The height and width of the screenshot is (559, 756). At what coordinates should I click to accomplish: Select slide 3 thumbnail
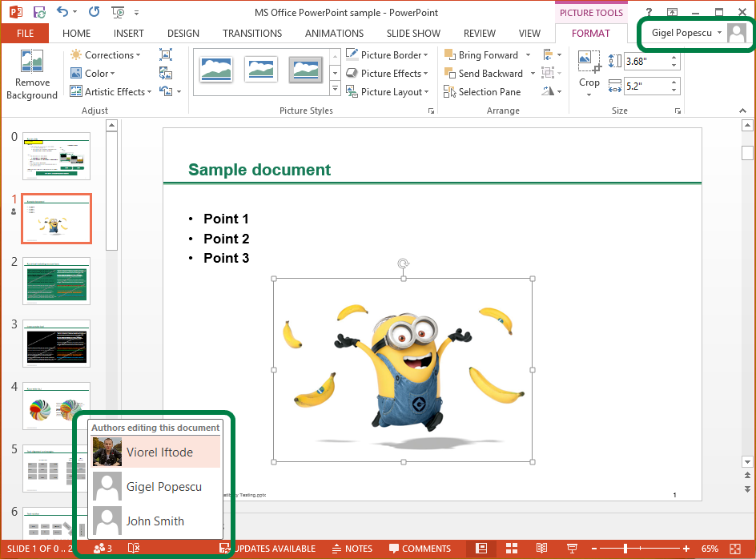[56, 344]
